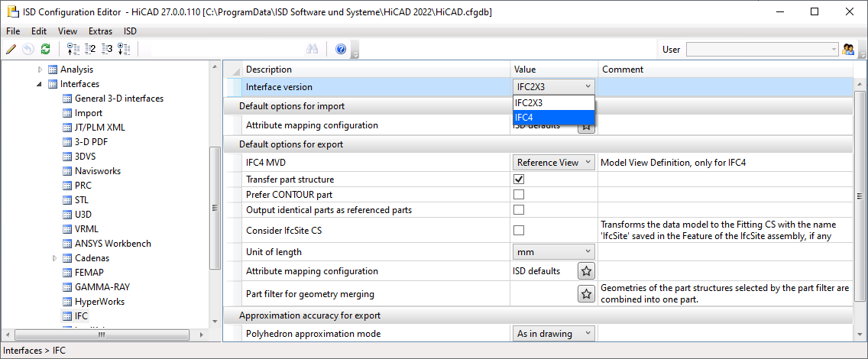Open the ISD menu
Screen dimensions: 868x359
[x=130, y=31]
